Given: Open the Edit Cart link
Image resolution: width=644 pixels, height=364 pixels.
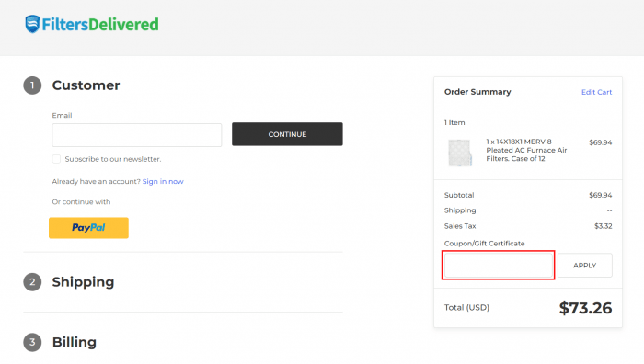Looking at the screenshot, I should [596, 92].
